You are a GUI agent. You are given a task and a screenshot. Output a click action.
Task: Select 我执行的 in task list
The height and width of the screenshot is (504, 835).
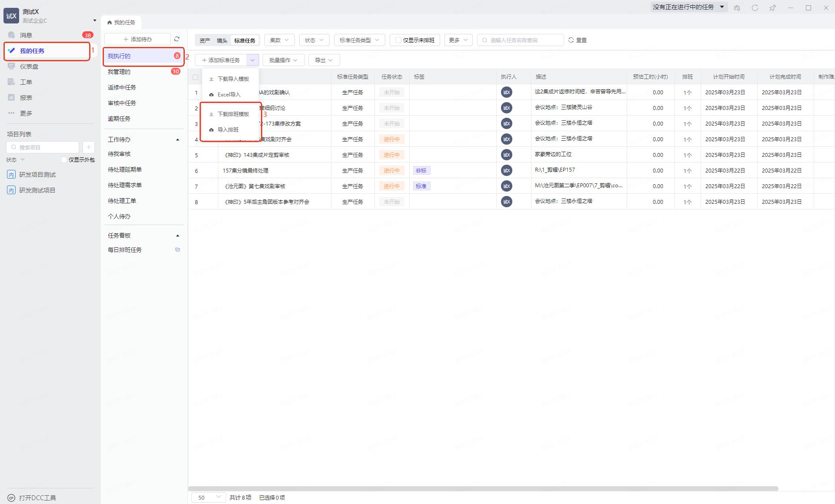[x=144, y=56]
